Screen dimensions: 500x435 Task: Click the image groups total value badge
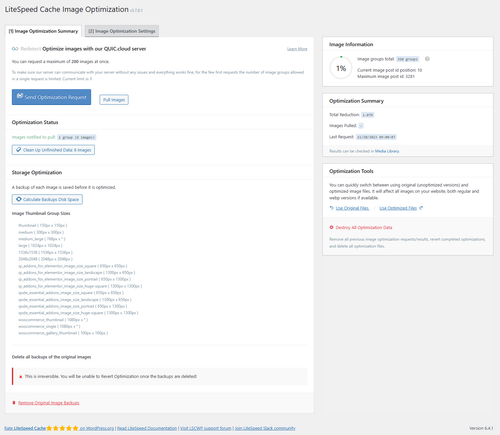[x=407, y=59]
